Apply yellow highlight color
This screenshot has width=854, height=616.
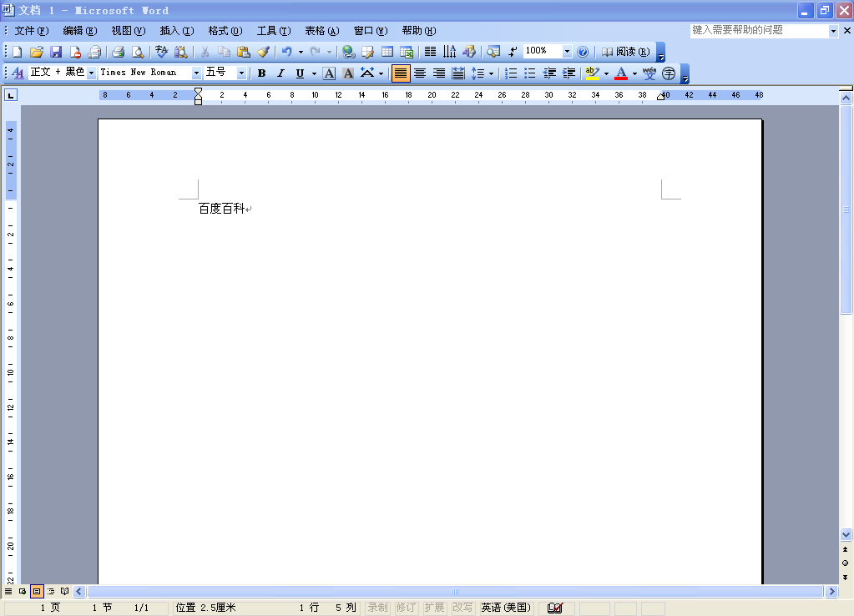click(x=593, y=73)
